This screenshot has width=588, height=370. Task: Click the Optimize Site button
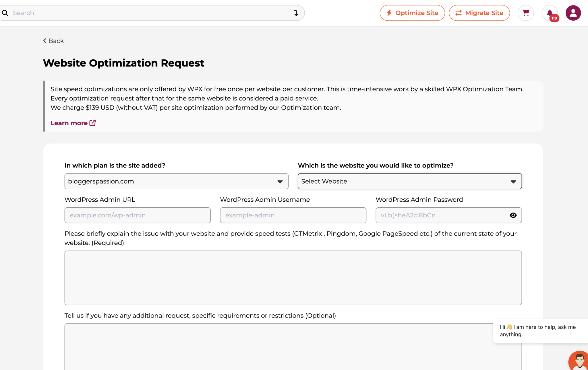[412, 13]
